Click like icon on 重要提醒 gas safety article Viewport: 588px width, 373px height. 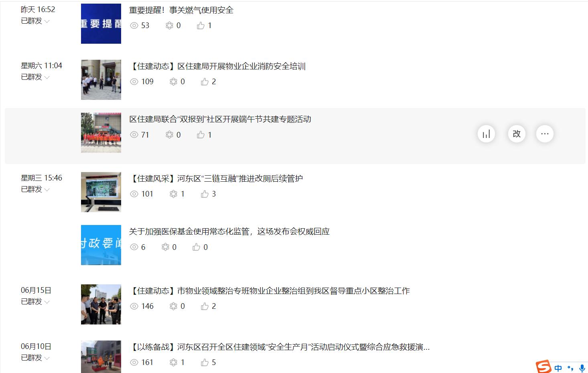(201, 26)
